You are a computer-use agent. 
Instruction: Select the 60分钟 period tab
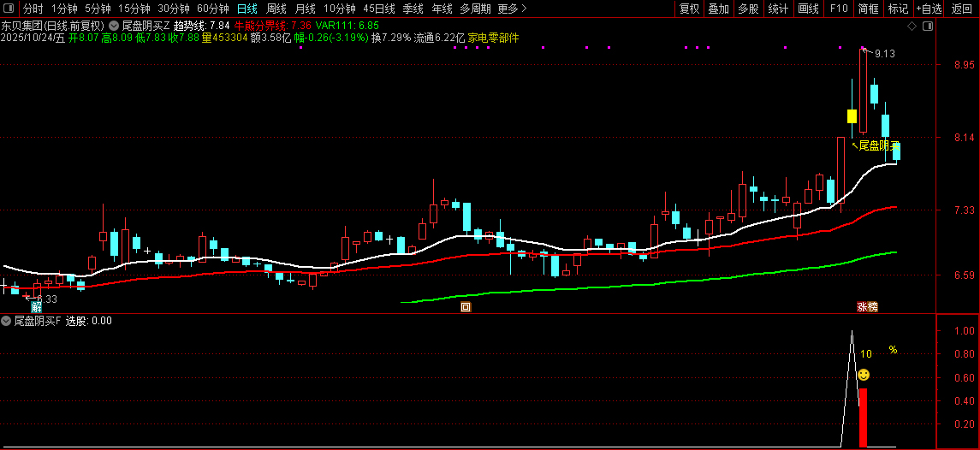[213, 9]
